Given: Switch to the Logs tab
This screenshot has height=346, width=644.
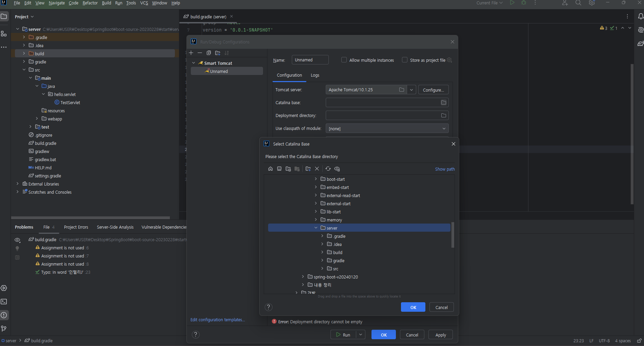Looking at the screenshot, I should [x=315, y=75].
